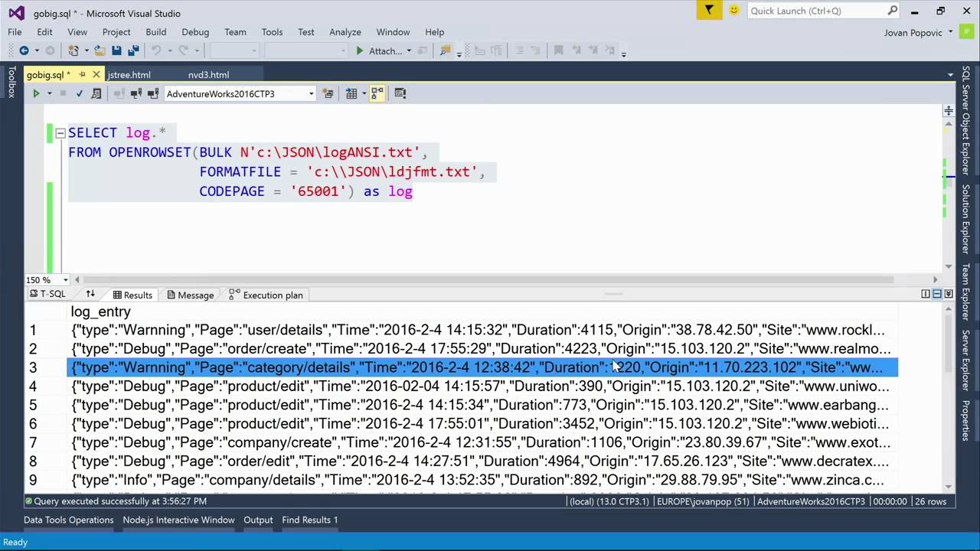Click the Find in Files icon
This screenshot has width=980, height=551.
point(445,51)
